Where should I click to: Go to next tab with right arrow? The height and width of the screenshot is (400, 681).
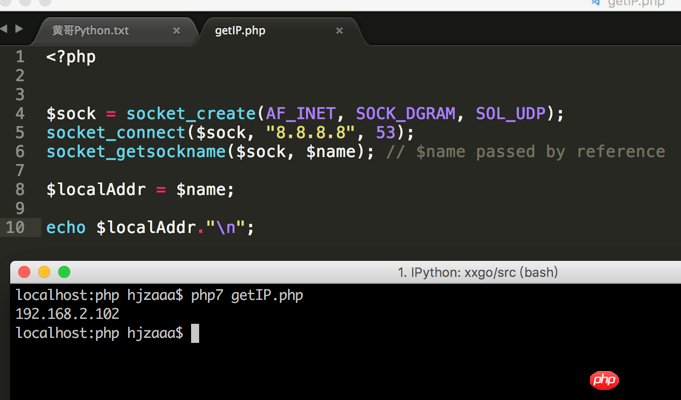19,29
